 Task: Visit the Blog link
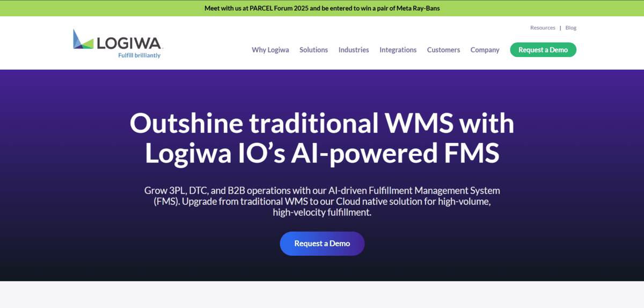tap(570, 27)
